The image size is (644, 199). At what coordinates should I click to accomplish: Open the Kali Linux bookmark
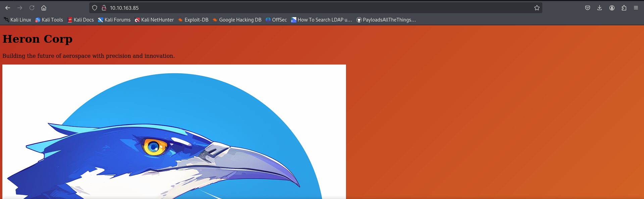click(x=17, y=20)
